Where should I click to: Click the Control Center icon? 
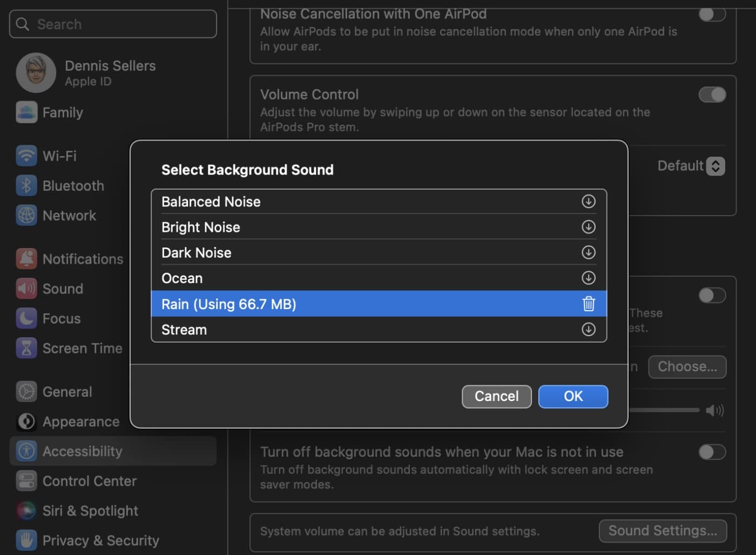(x=26, y=480)
